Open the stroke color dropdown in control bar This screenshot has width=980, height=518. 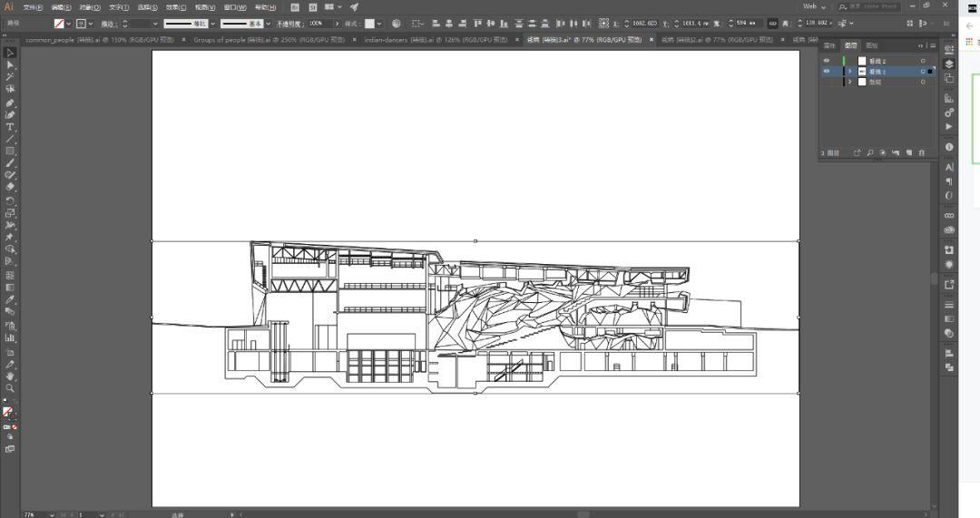(91, 23)
